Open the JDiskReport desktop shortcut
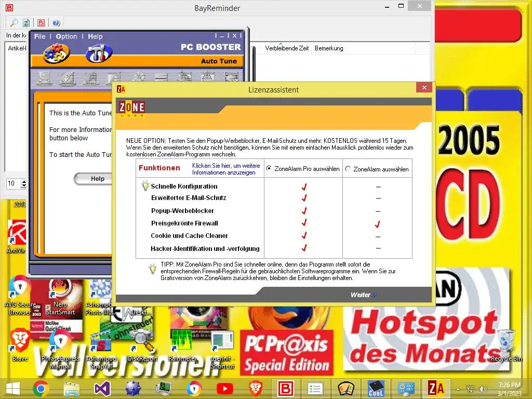 (141, 346)
